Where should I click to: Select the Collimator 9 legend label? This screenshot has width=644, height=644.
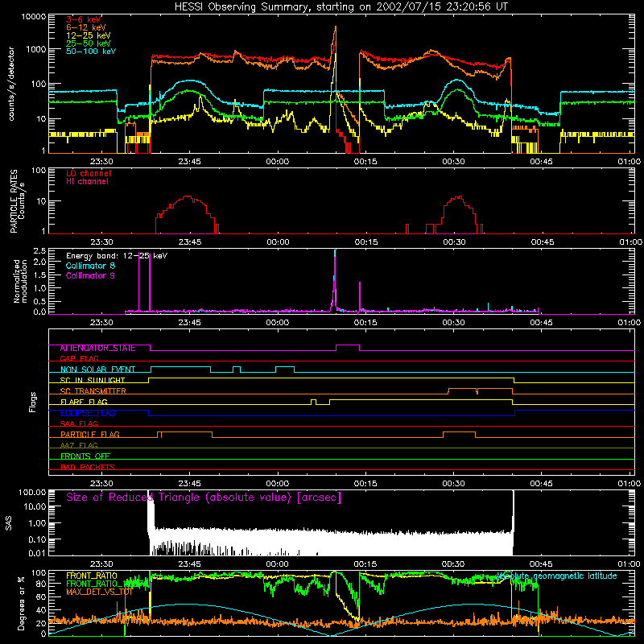point(90,275)
